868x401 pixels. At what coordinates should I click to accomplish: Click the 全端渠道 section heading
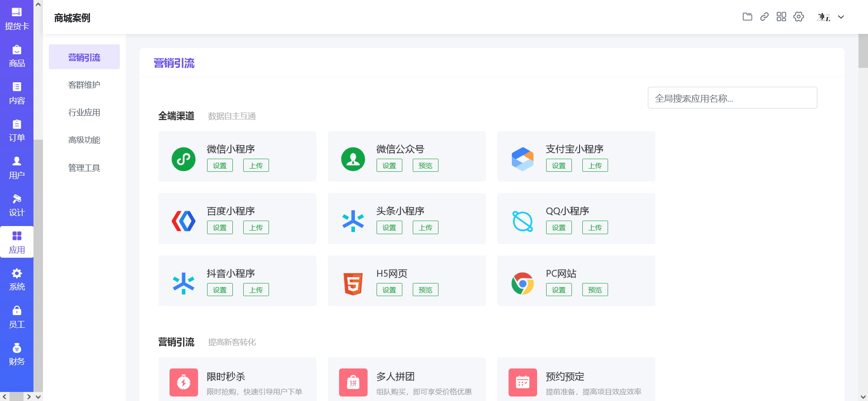(x=176, y=116)
